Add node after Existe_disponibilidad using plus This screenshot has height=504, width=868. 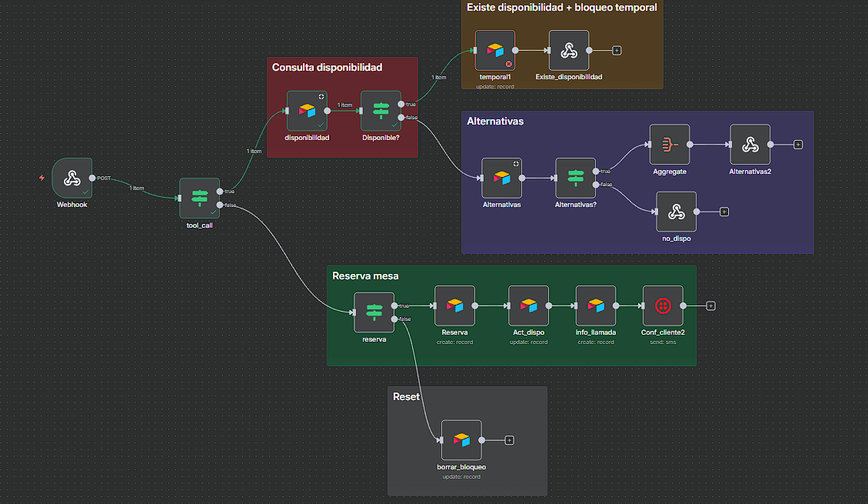[x=615, y=48]
